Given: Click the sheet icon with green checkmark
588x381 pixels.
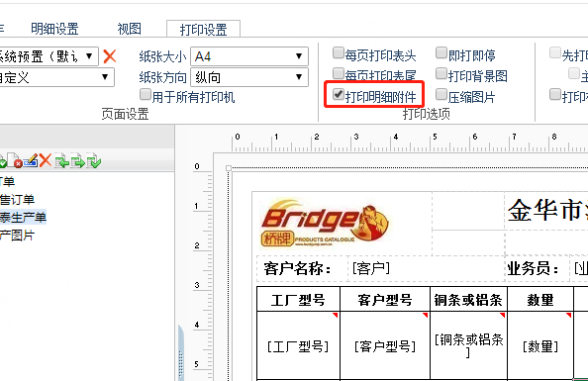Looking at the screenshot, I should [93, 161].
